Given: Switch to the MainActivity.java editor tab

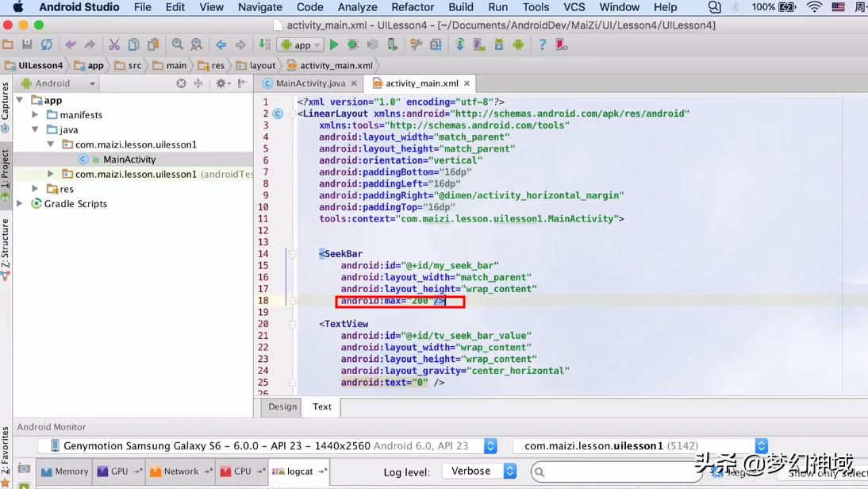Looking at the screenshot, I should click(309, 83).
